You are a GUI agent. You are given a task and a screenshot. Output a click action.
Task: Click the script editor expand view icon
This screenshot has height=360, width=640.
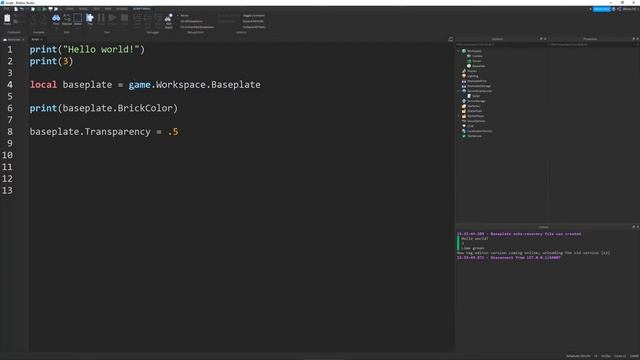tap(451, 39)
